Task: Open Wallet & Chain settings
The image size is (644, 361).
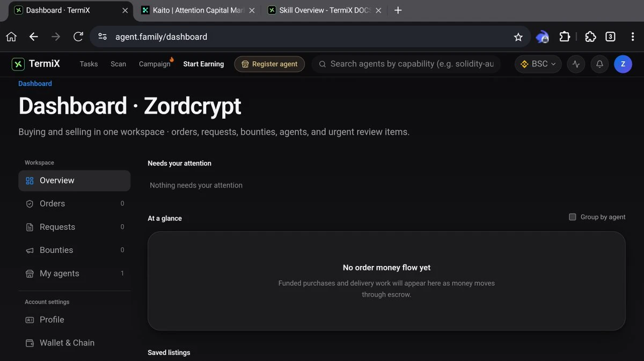Action: [x=74, y=343]
